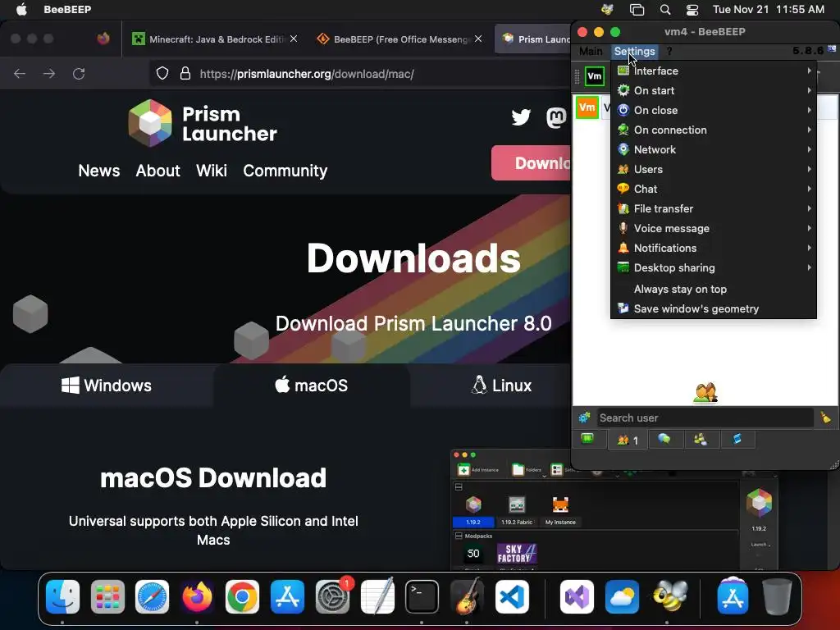Select the Prism Launcher browser tab
Screen dimensions: 840x630
coord(533,39)
